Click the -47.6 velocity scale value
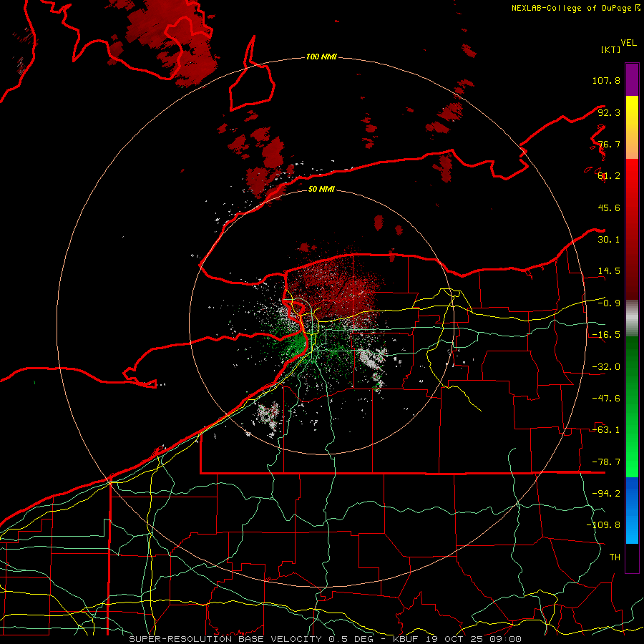Screen dimensions: 644x644 pos(606,399)
